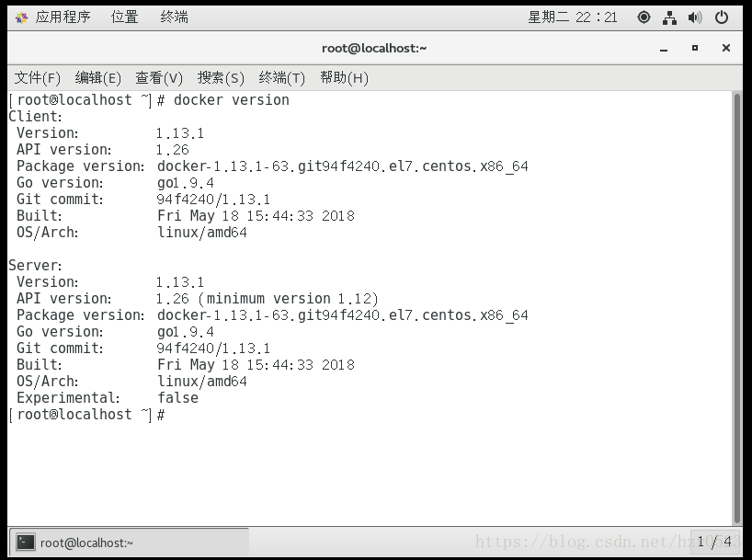Open the 终端 menu in top panel
The image size is (752, 560).
tap(174, 17)
